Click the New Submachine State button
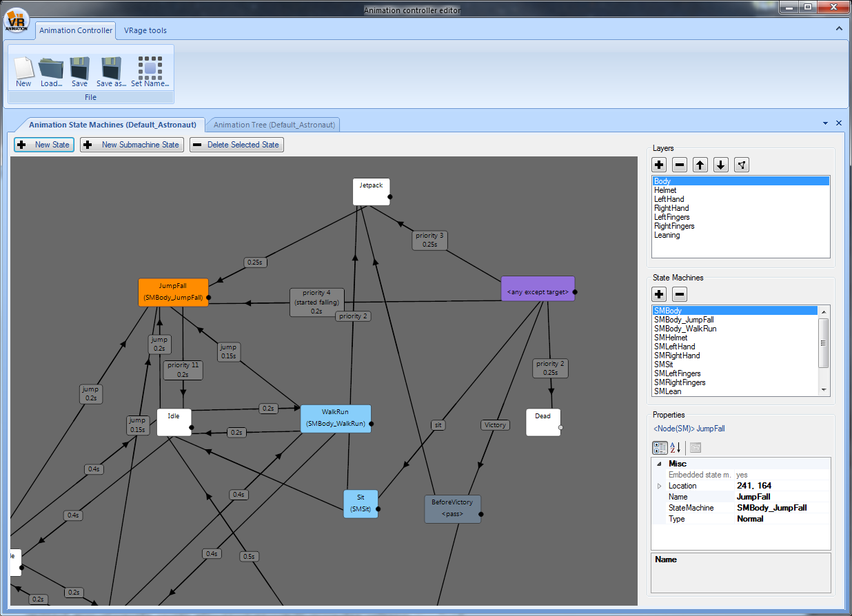 click(132, 145)
